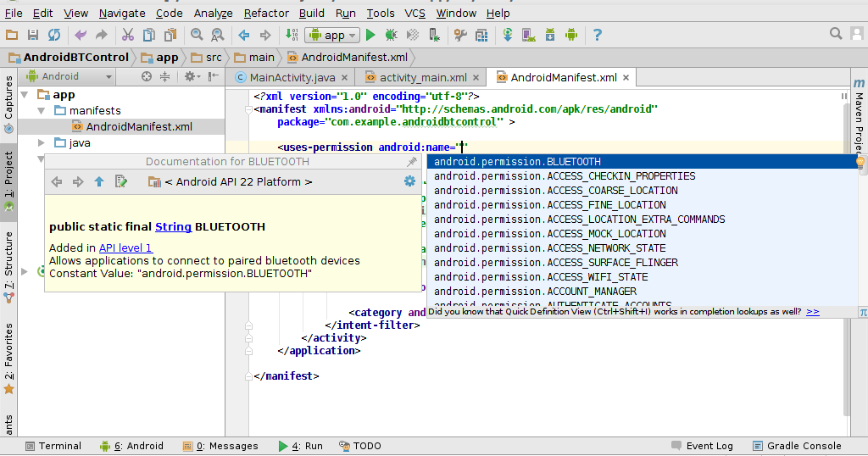
Task: Click the Redo toolbar arrow
Action: (x=102, y=36)
